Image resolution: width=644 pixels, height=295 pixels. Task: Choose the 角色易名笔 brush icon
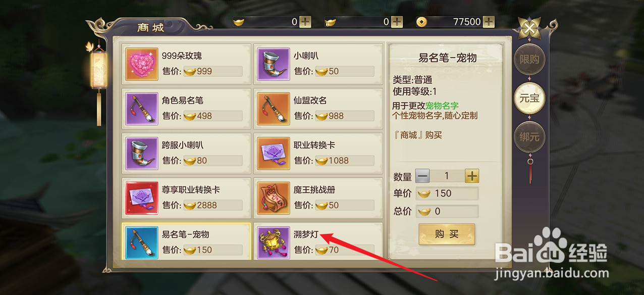click(140, 109)
